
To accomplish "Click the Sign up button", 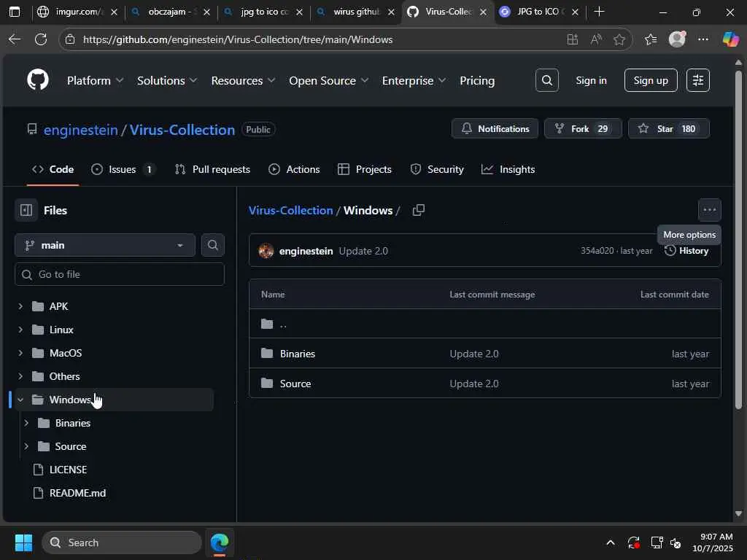I will point(651,80).
